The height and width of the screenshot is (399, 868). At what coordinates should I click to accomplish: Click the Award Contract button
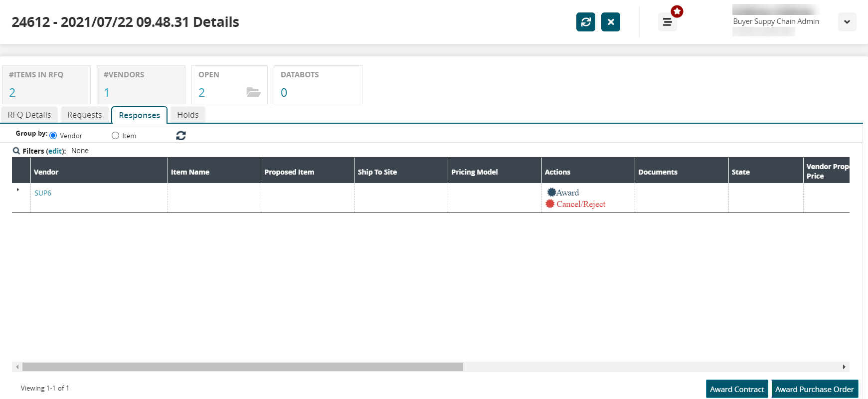coord(737,389)
